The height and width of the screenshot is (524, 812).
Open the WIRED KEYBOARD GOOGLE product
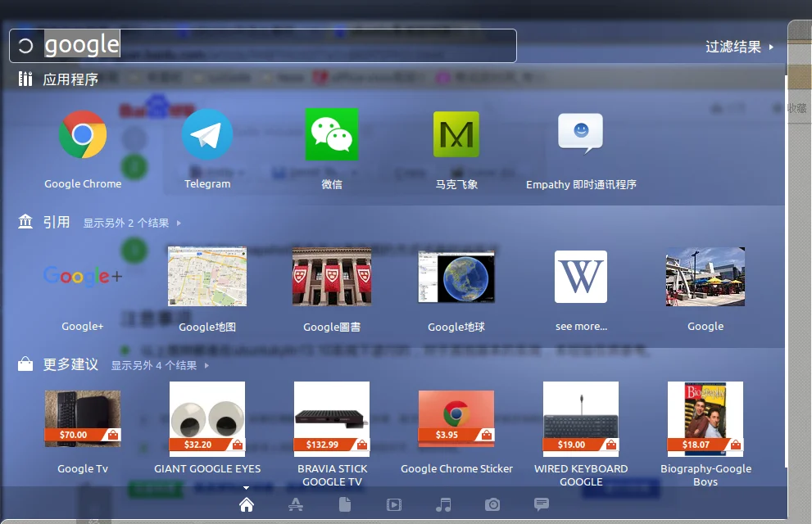(581, 419)
